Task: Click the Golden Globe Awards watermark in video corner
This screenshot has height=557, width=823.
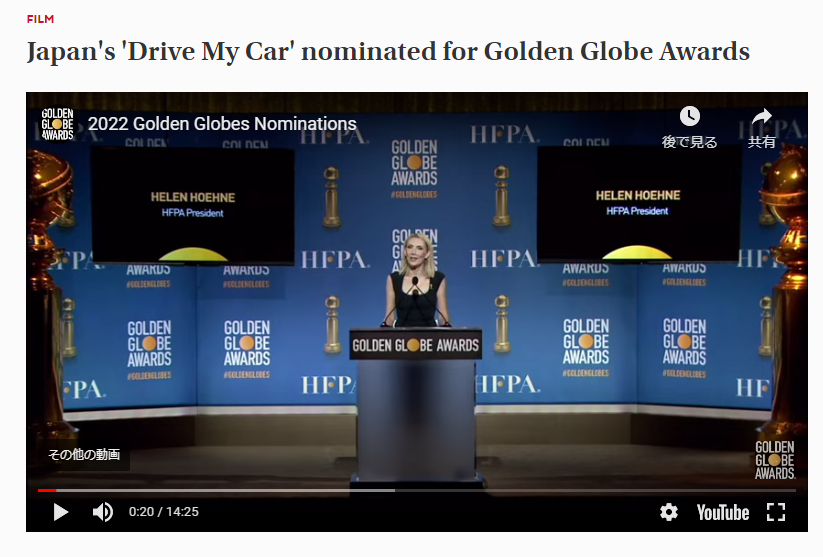Action: pos(775,459)
